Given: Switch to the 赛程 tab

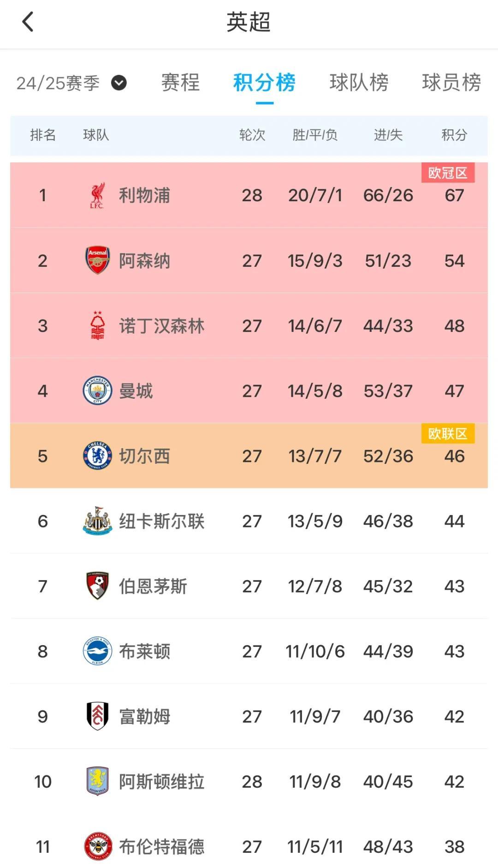Looking at the screenshot, I should (180, 83).
